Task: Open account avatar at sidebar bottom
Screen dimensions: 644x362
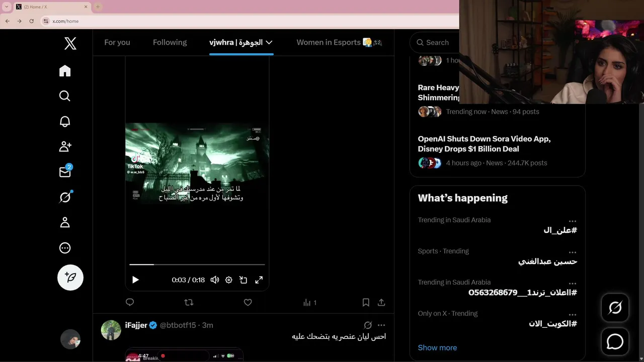Action: pos(70,339)
